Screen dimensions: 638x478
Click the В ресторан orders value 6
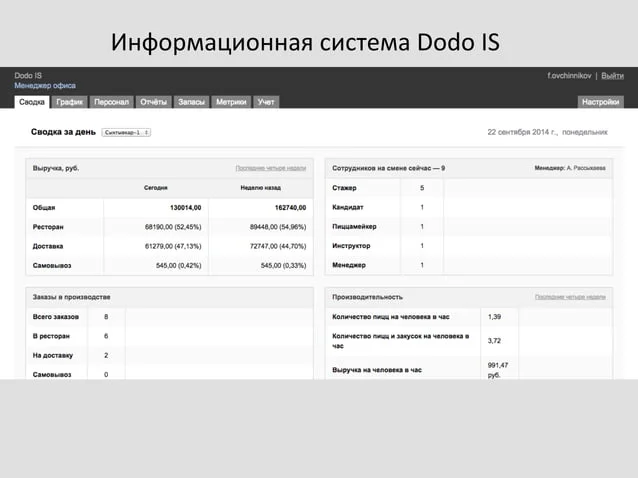pyautogui.click(x=106, y=336)
